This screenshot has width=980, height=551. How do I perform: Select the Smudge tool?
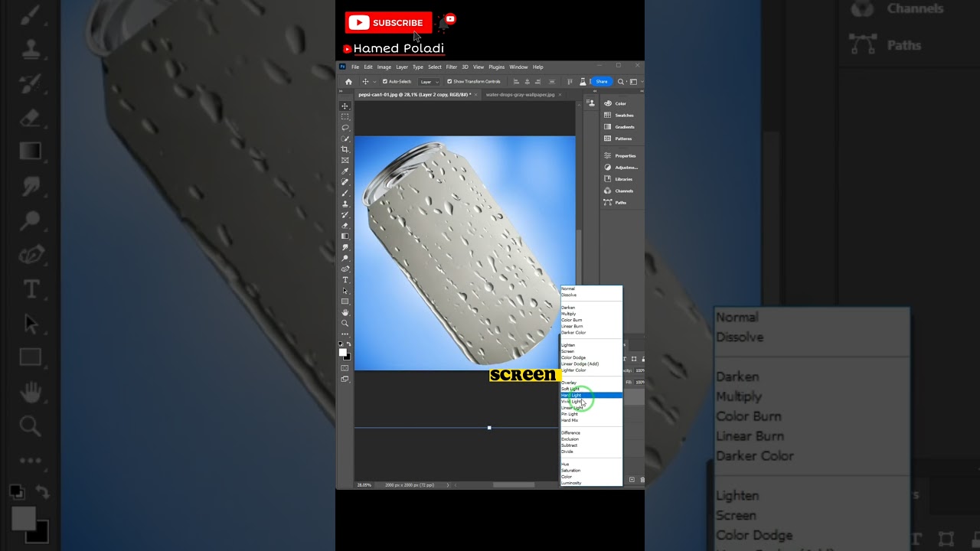pos(345,247)
